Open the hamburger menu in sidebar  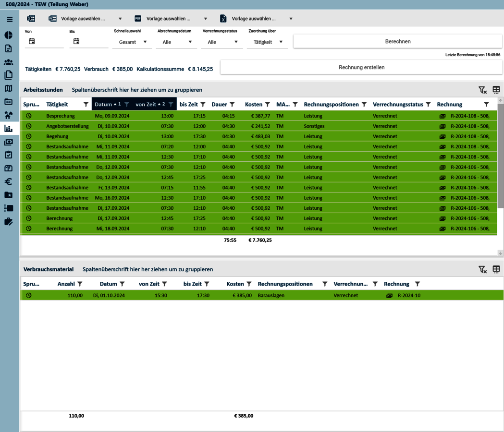[x=9, y=20]
